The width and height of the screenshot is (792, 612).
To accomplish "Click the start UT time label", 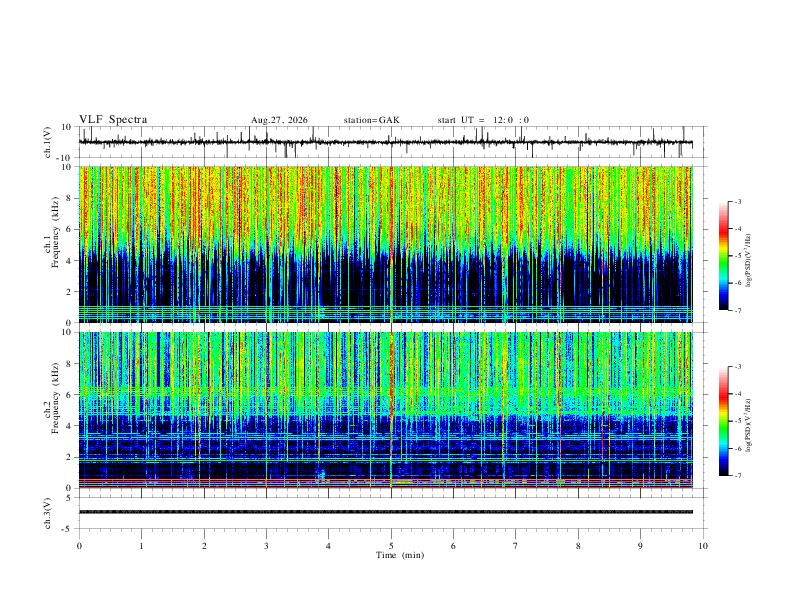I will click(x=483, y=120).
